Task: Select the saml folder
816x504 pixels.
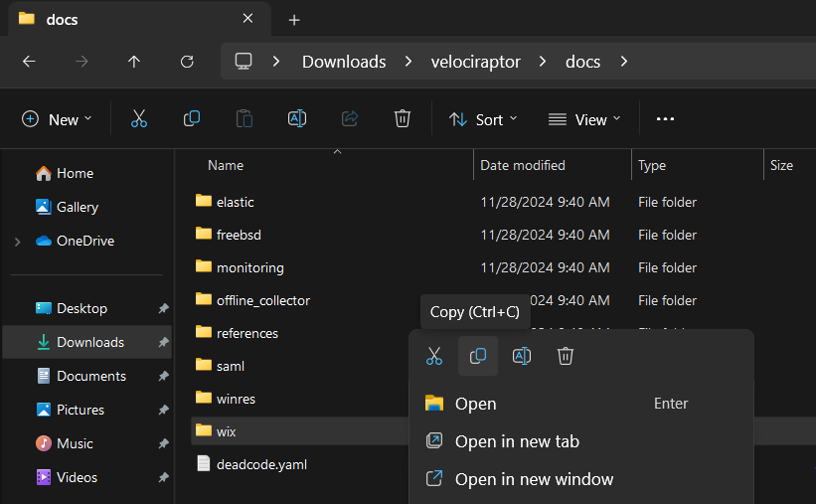Action: (230, 366)
